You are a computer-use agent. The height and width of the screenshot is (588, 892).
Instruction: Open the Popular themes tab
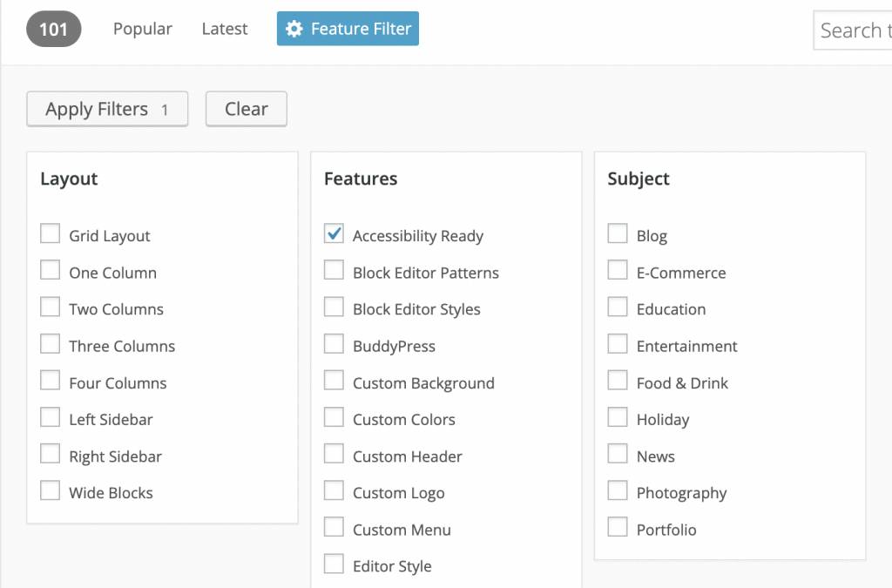point(143,29)
